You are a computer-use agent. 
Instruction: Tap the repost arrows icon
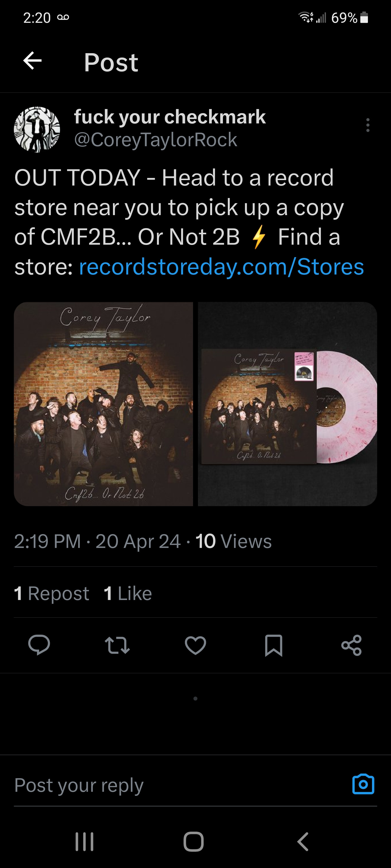point(117,645)
